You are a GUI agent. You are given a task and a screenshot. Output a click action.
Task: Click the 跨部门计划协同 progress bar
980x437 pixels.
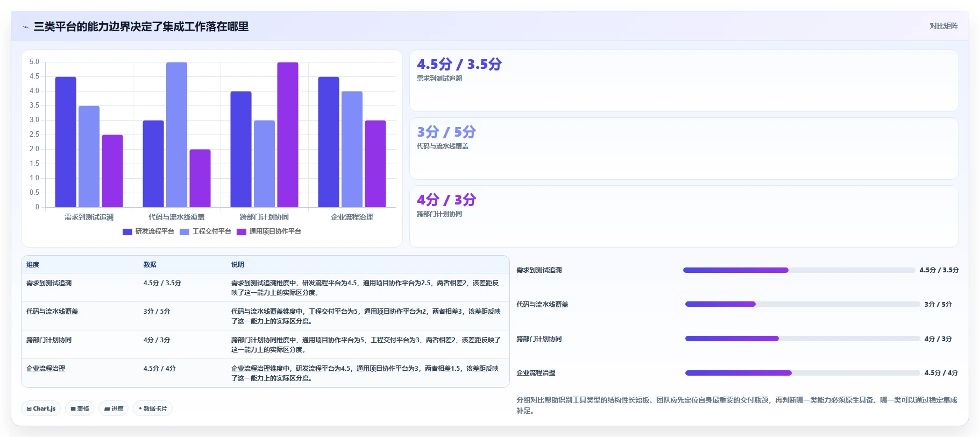(x=803, y=339)
